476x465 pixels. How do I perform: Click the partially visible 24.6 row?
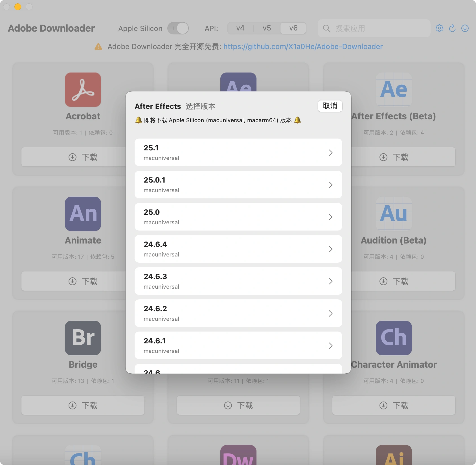coord(238,369)
